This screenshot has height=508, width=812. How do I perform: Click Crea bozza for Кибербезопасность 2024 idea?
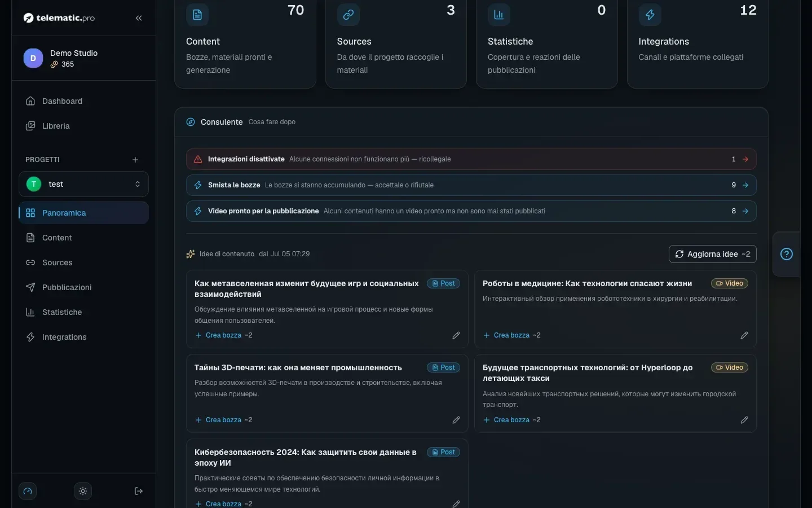tap(223, 503)
